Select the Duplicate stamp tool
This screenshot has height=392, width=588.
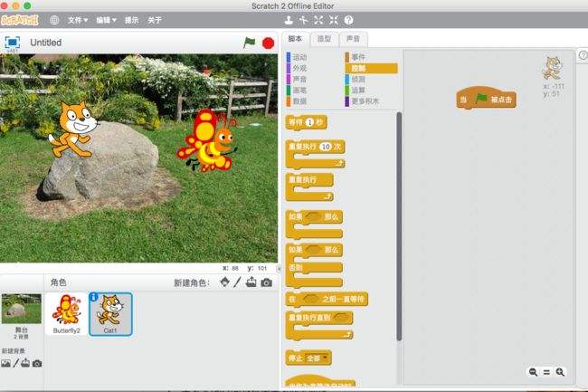click(289, 20)
